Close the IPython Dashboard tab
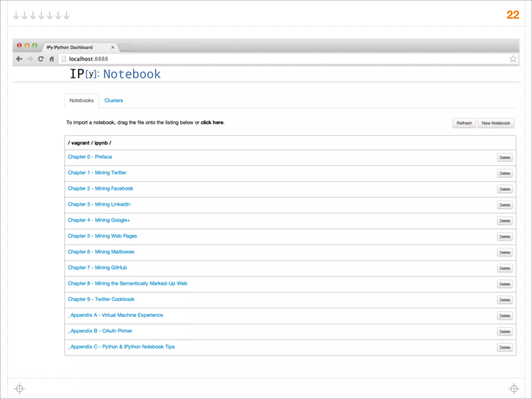The width and height of the screenshot is (532, 399). 113,47
